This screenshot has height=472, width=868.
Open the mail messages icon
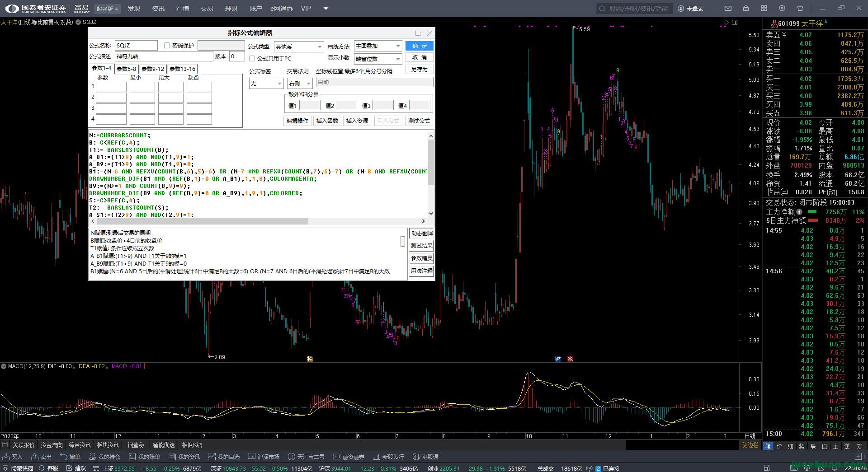pyautogui.click(x=728, y=9)
